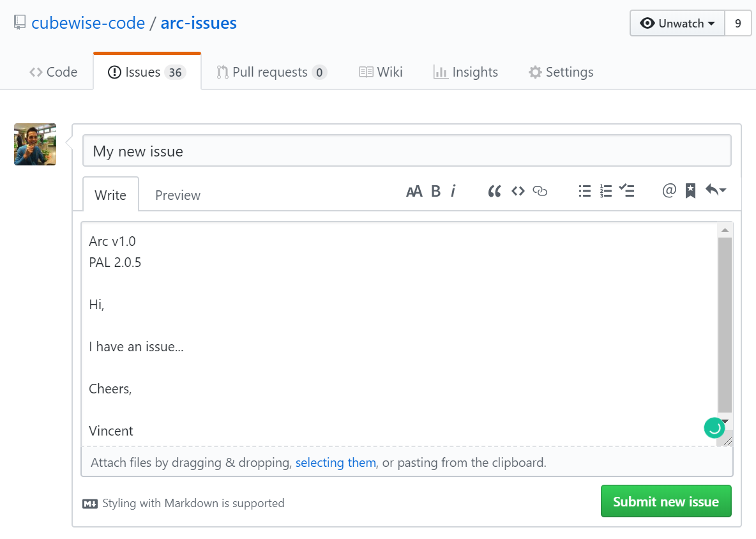Open the Unwatch dropdown
The width and height of the screenshot is (756, 539).
[677, 24]
